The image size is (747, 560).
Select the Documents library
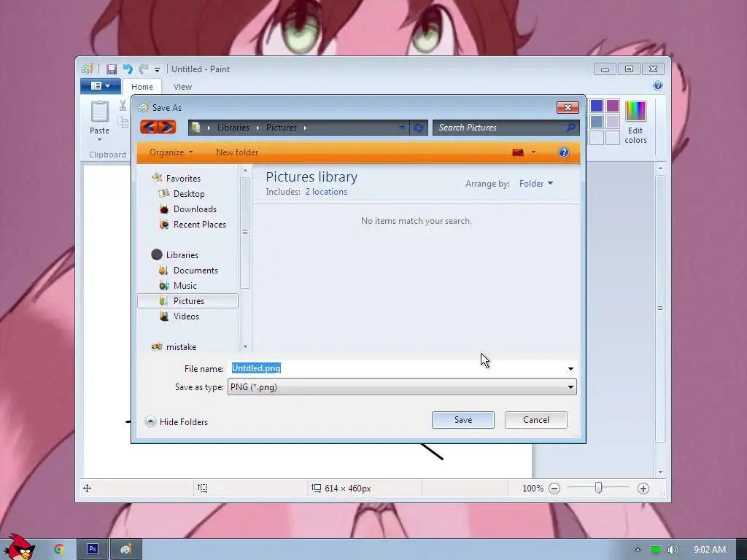196,271
